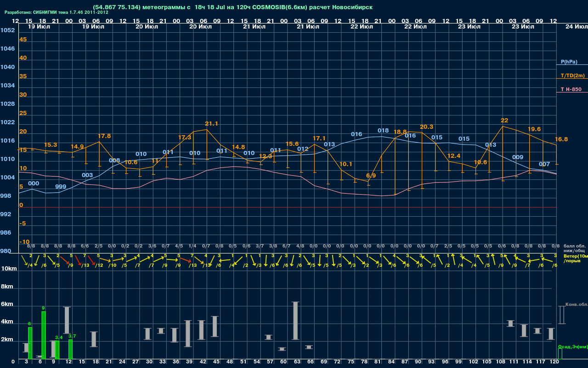Click the 17.8 temperature label

click(x=104, y=136)
